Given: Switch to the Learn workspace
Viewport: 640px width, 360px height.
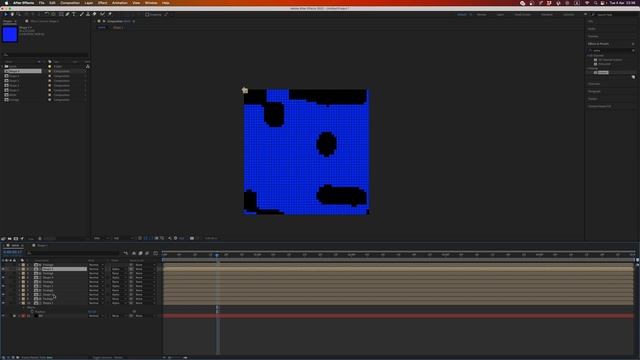Looking at the screenshot, I should click(500, 15).
